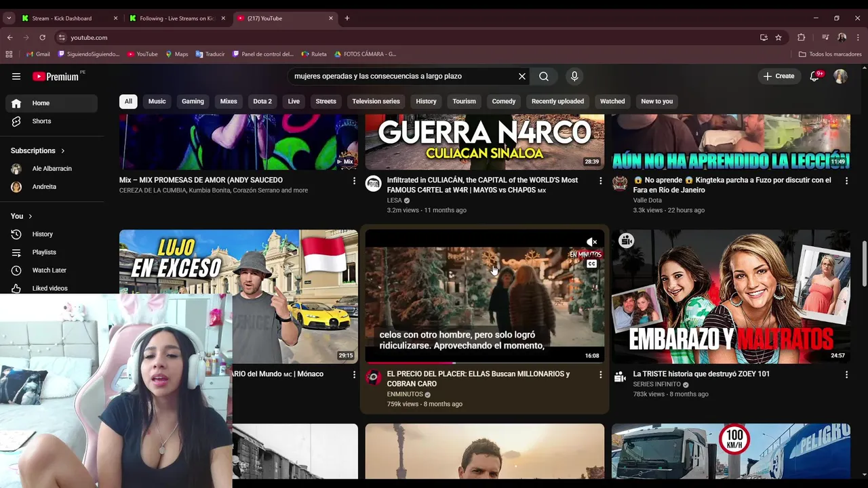This screenshot has height=488, width=868.
Task: Reload the page in Chrome
Action: 42,37
